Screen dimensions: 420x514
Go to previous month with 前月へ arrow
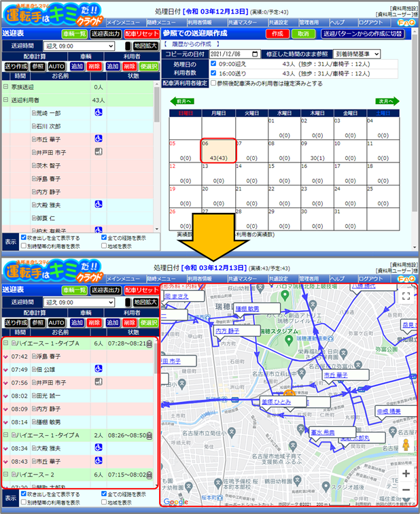pos(182,101)
